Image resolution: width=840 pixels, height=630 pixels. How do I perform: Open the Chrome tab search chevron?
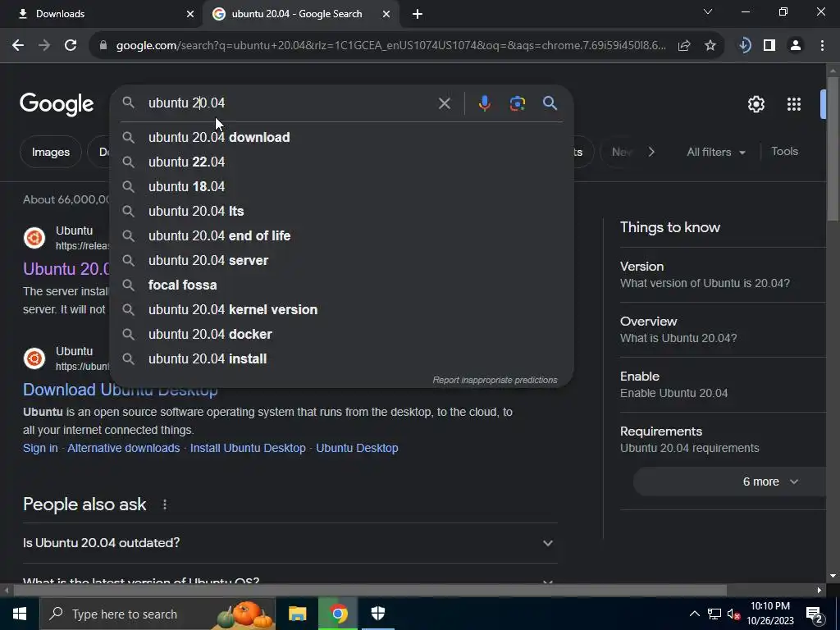[708, 11]
